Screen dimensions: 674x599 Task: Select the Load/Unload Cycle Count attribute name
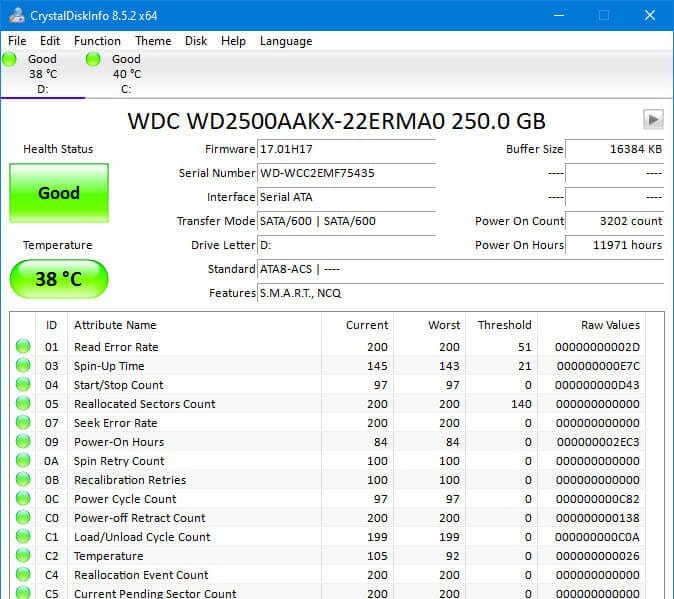(x=142, y=537)
